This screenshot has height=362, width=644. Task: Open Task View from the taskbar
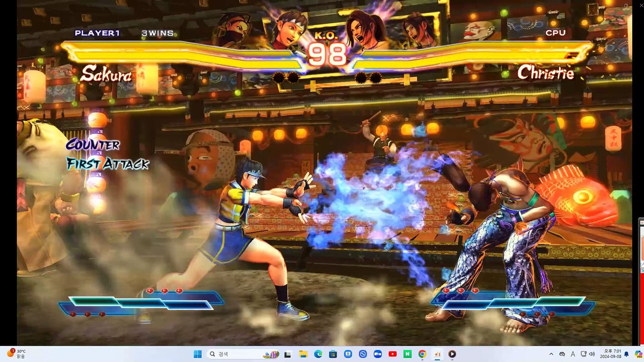click(288, 354)
